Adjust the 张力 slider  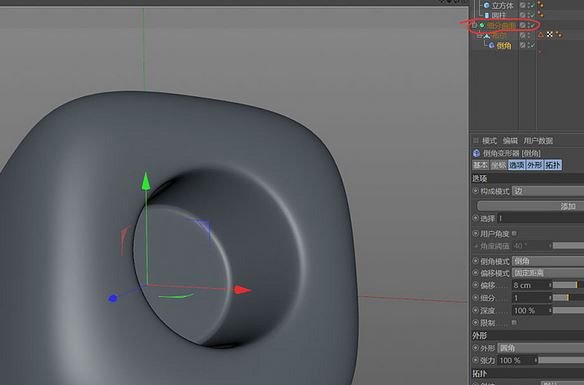pos(561,360)
